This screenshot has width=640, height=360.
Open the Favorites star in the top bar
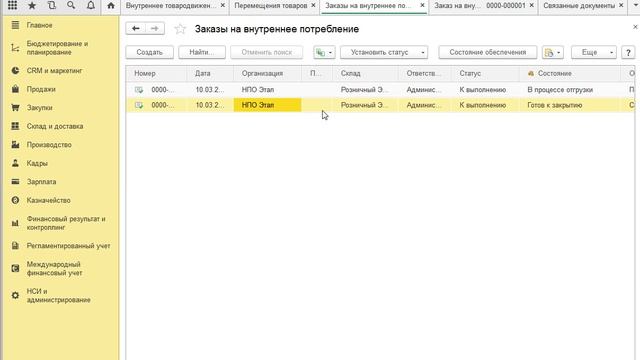point(32,6)
